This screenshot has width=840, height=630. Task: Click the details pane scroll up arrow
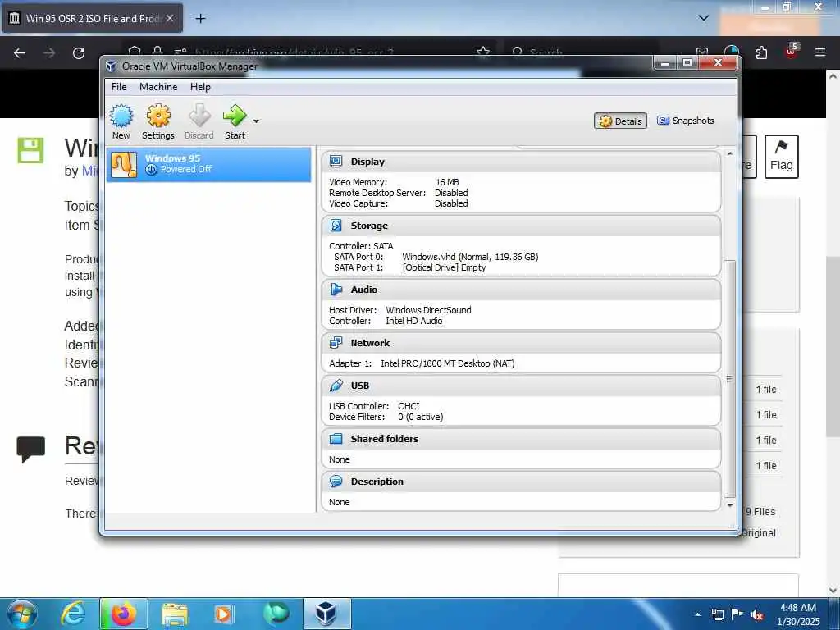[729, 153]
